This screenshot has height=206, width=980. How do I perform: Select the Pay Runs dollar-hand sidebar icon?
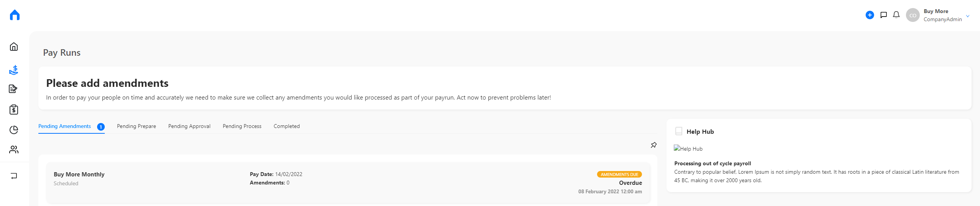click(x=14, y=70)
